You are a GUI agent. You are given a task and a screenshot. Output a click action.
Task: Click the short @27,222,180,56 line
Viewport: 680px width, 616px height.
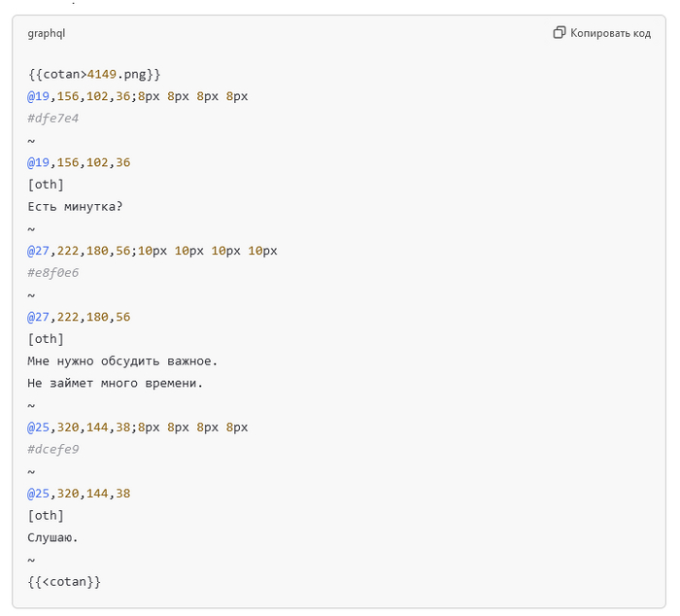point(79,317)
